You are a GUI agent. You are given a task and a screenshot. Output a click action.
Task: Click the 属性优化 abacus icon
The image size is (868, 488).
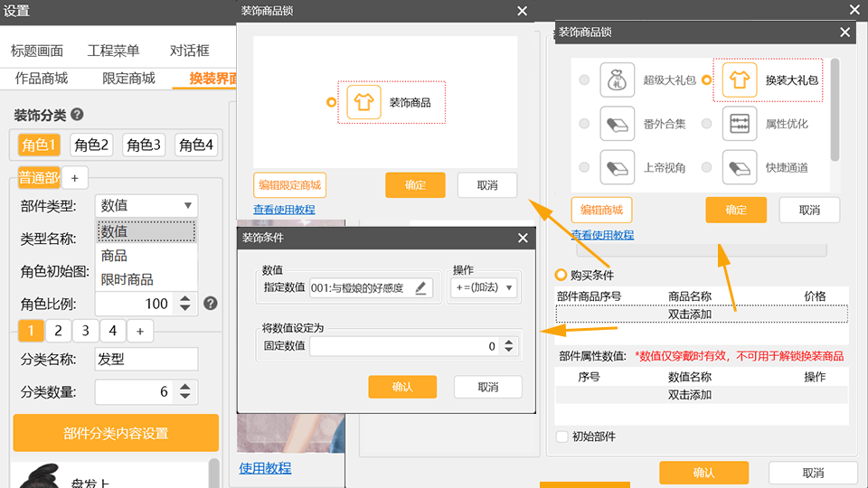(x=739, y=124)
